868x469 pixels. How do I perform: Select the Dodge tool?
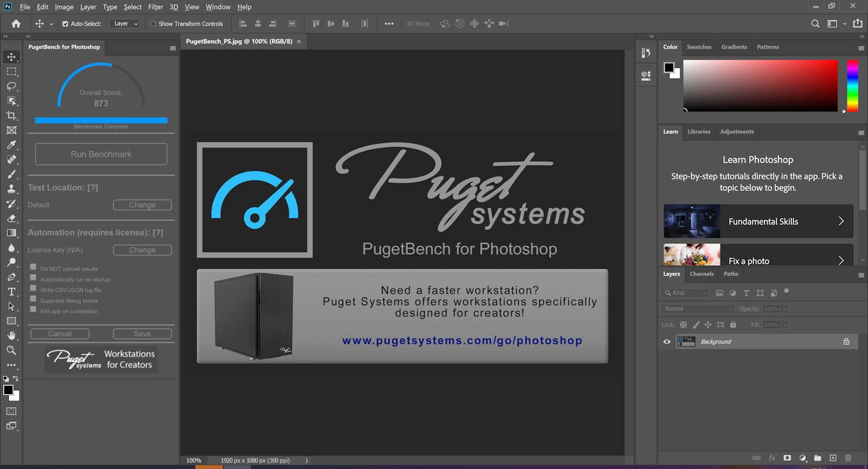point(11,262)
